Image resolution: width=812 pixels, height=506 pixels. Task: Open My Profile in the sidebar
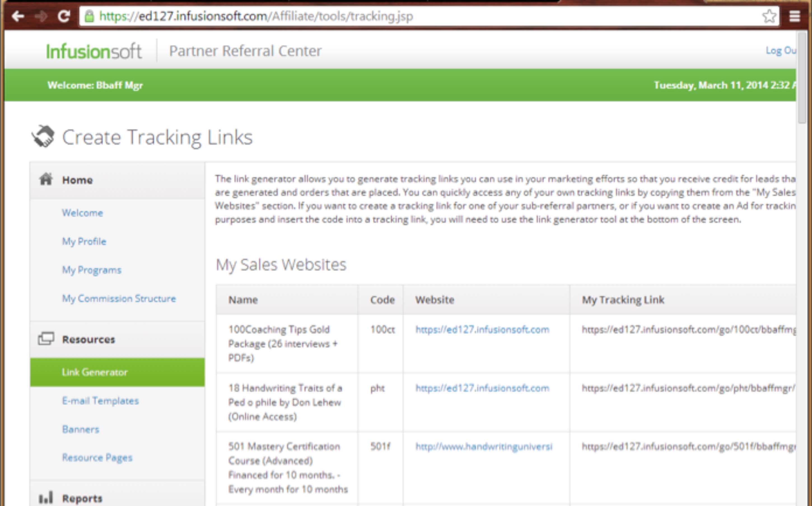(84, 241)
